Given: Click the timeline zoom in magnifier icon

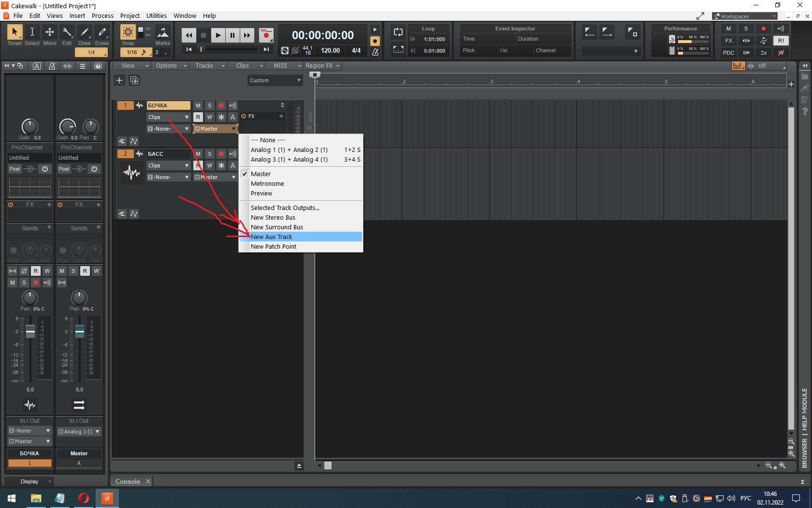Looking at the screenshot, I should pyautogui.click(x=782, y=465).
